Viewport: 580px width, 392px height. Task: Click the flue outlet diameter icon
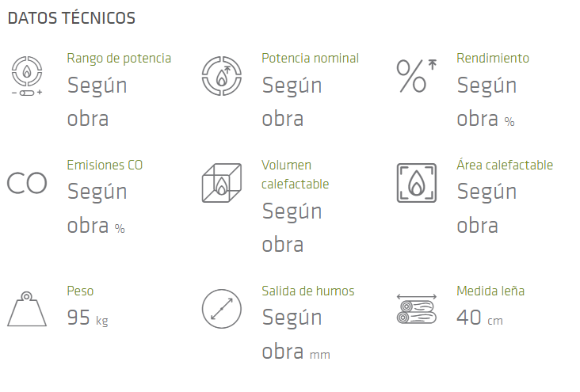pyautogui.click(x=222, y=309)
